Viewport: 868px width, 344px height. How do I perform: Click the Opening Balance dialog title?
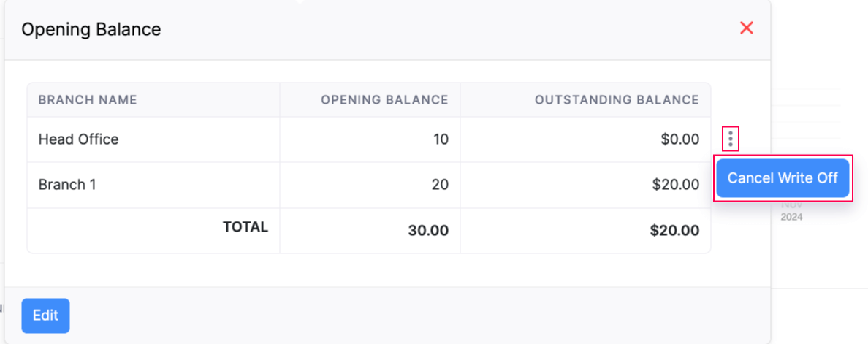(x=91, y=30)
